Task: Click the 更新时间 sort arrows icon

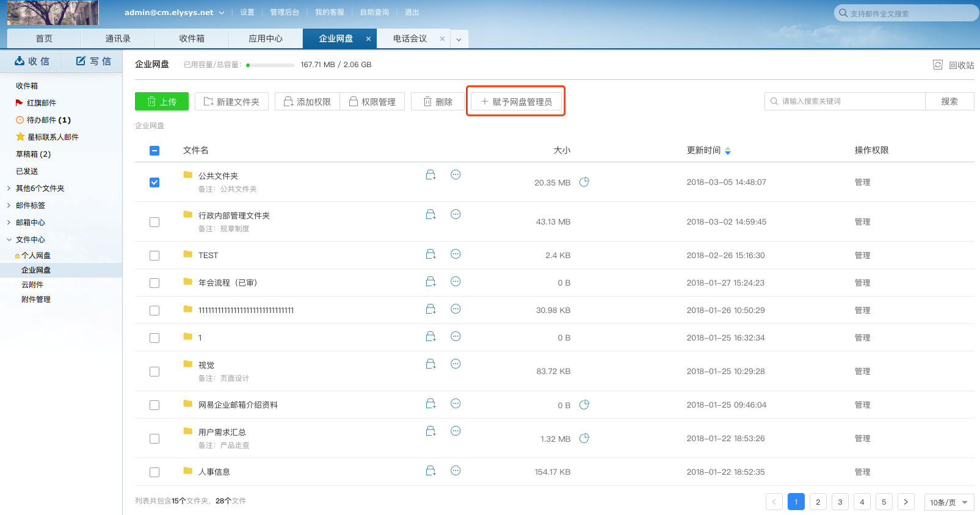Action: tap(727, 151)
